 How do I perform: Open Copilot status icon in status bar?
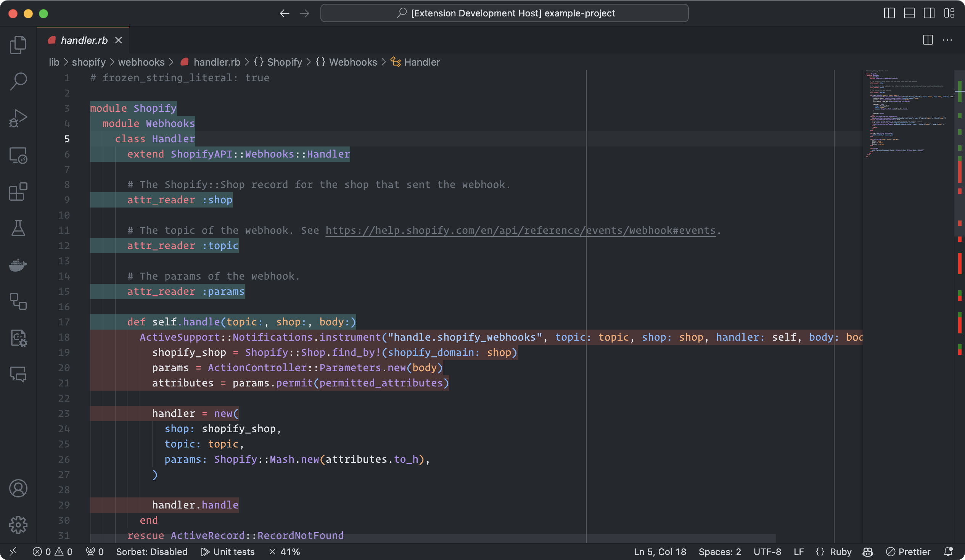tap(868, 552)
